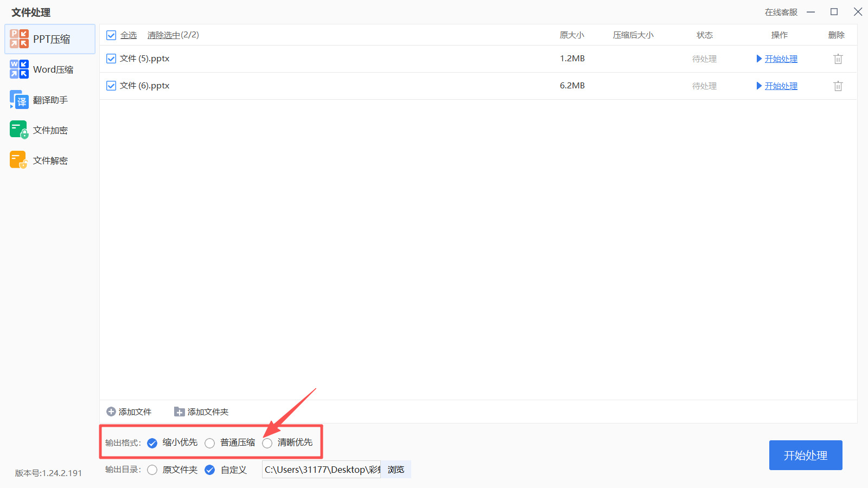Click 开始处理 link for 文件 (5).pptx

pyautogui.click(x=781, y=59)
